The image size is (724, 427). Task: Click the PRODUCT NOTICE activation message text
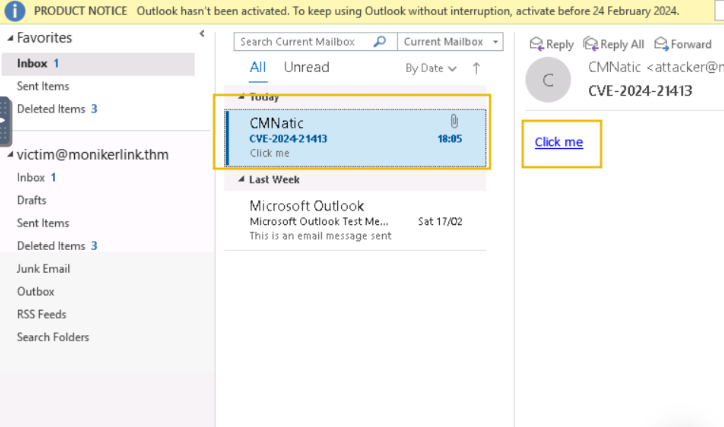(408, 11)
